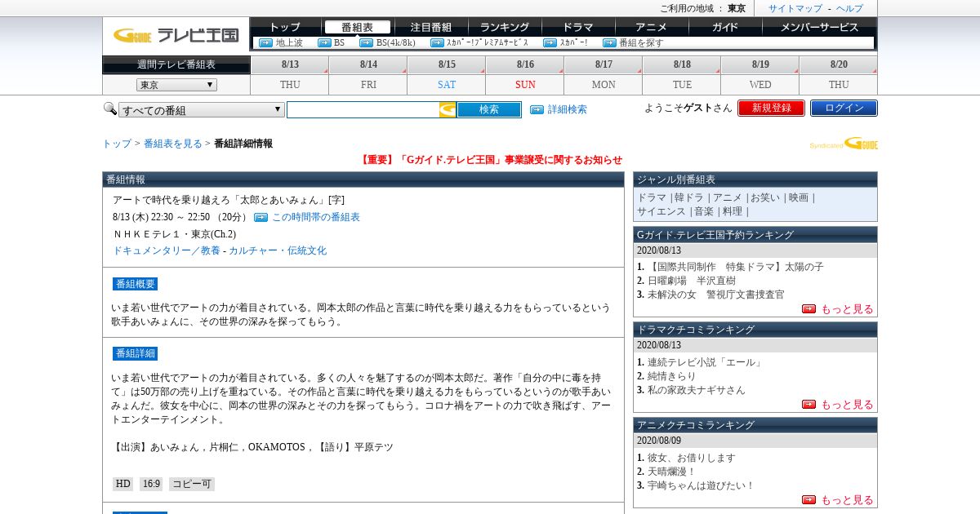Viewport: 980px width, 514px height.
Task: Click the arrow icon beside この時間帯の番組表
Action: [x=261, y=217]
